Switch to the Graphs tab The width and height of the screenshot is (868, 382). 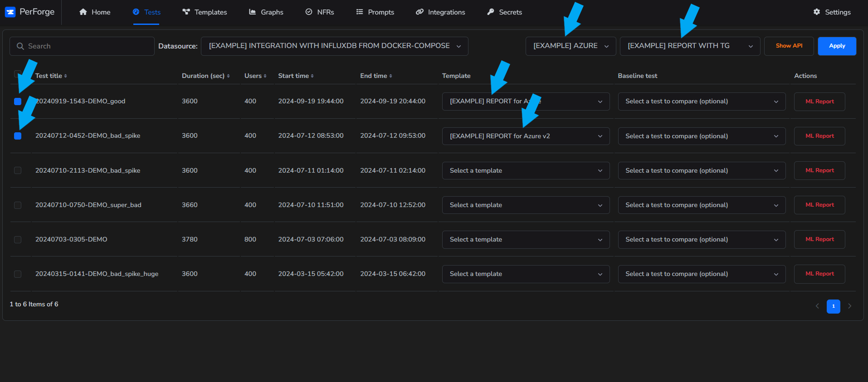coord(266,12)
